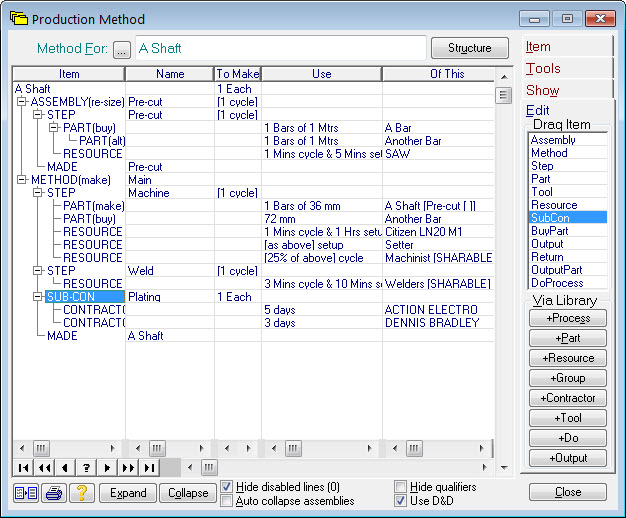The image size is (626, 518).
Task: Click Of This column right scroll arrow
Action: click(x=482, y=448)
